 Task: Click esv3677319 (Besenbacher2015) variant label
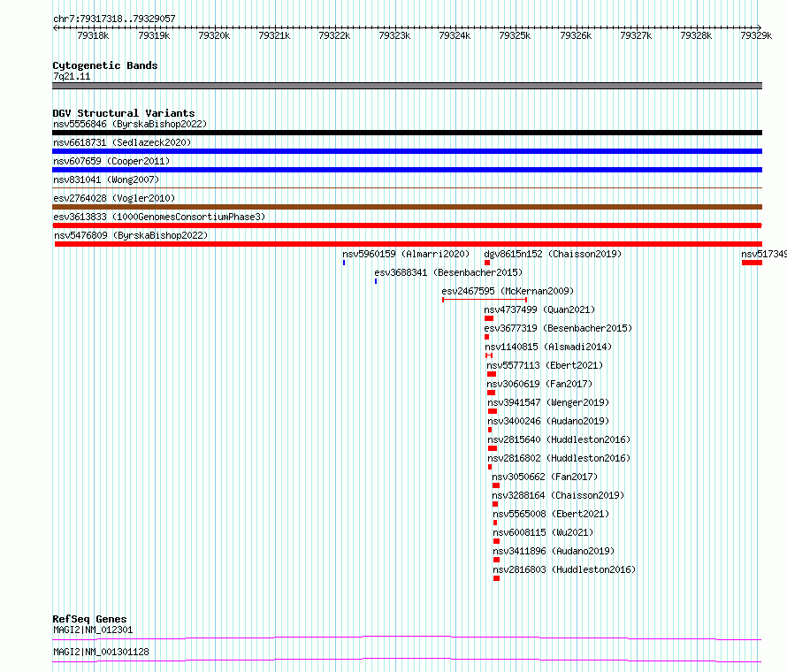(558, 328)
